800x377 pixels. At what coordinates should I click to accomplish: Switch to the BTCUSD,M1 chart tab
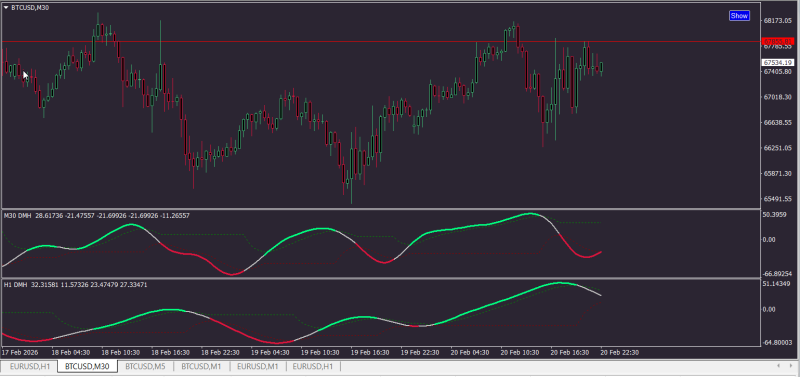[202, 366]
